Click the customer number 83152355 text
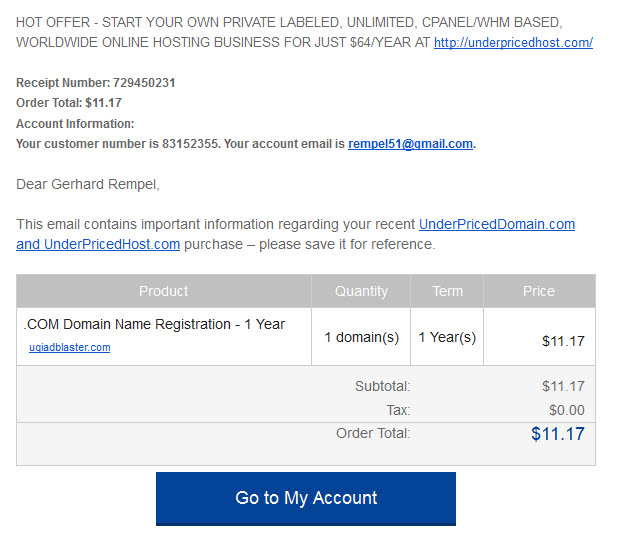The width and height of the screenshot is (623, 539). point(190,144)
